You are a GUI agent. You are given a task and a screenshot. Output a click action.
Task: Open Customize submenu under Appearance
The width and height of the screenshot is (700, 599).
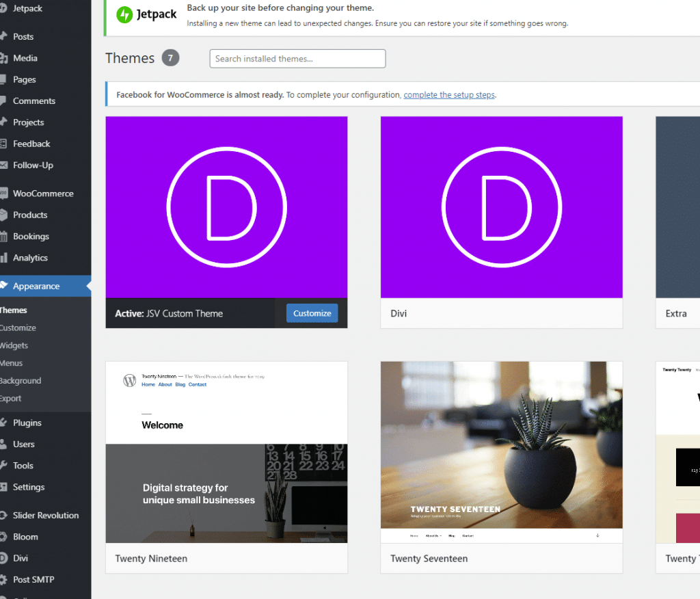[x=18, y=328]
